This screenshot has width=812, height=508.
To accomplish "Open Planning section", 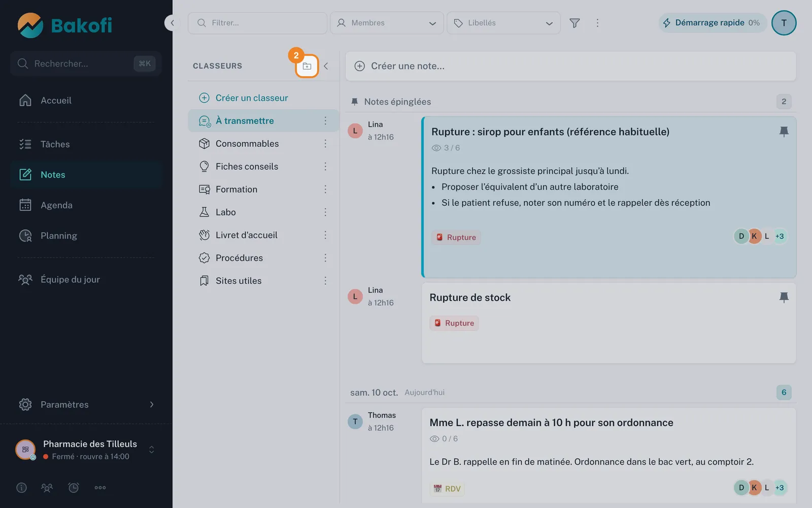I will click(86, 236).
